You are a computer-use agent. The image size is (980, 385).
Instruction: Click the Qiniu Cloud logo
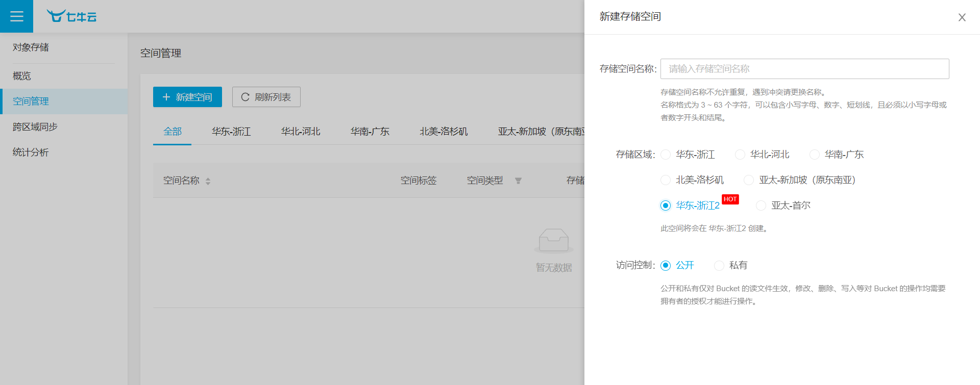pos(71,16)
